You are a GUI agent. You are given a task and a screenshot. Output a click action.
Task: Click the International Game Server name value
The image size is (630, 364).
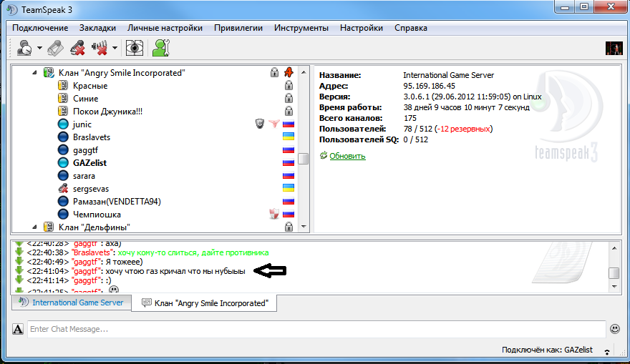click(x=448, y=75)
